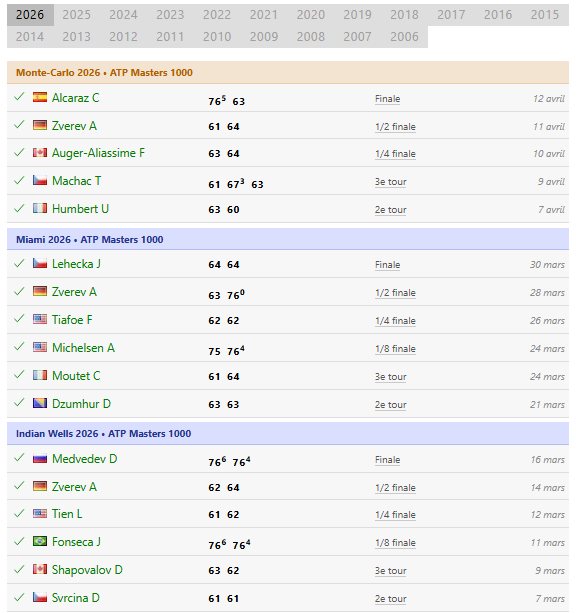Click win checkmark on Dzumhur D row
The image size is (582, 613).
[19, 403]
